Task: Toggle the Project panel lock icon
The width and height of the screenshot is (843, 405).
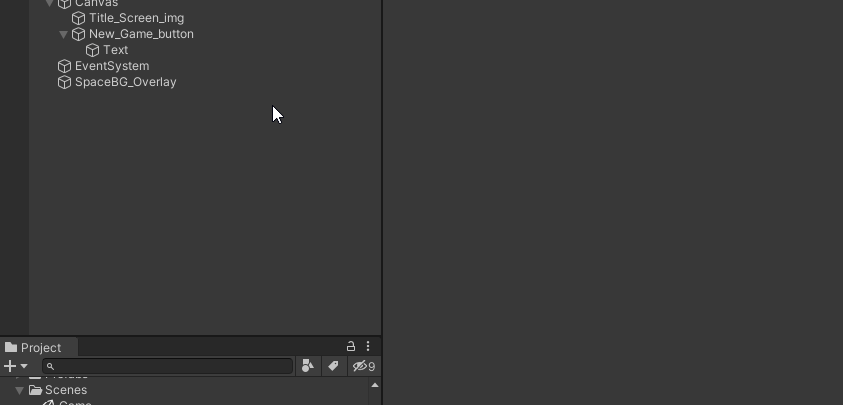Action: [x=351, y=346]
